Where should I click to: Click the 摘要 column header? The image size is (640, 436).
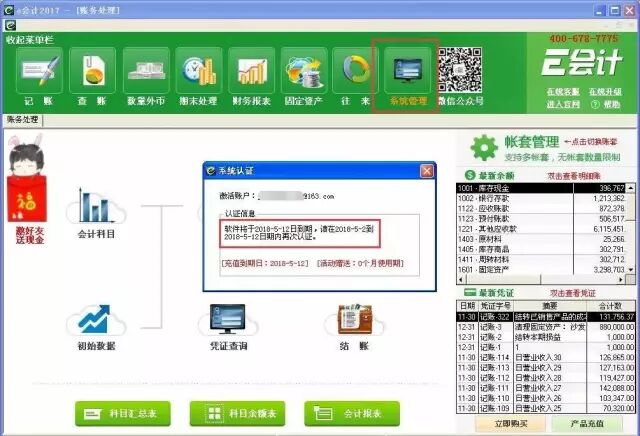550,306
